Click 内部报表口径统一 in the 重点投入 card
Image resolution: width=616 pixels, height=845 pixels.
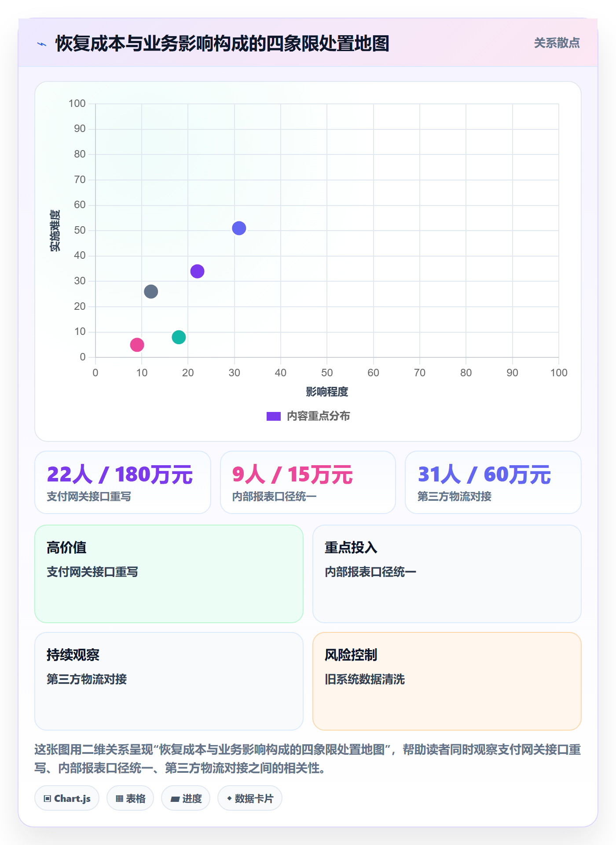tap(370, 572)
